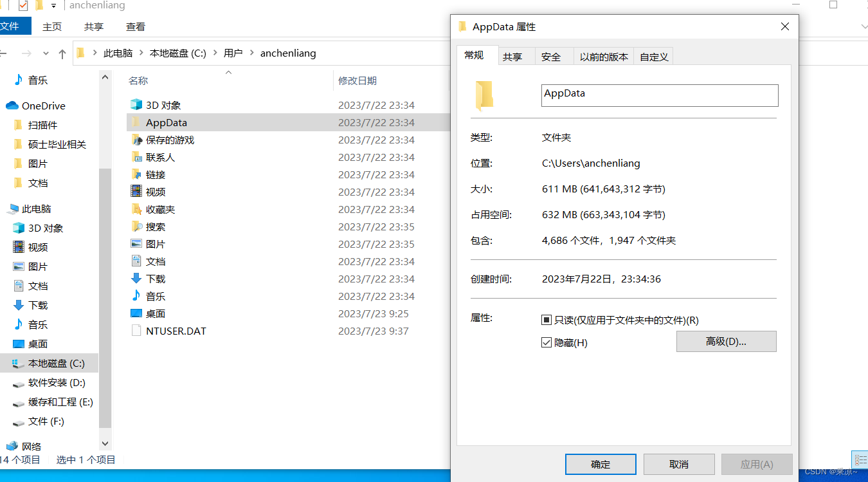
Task: Click the NTUSER.DAT file icon
Action: point(136,331)
